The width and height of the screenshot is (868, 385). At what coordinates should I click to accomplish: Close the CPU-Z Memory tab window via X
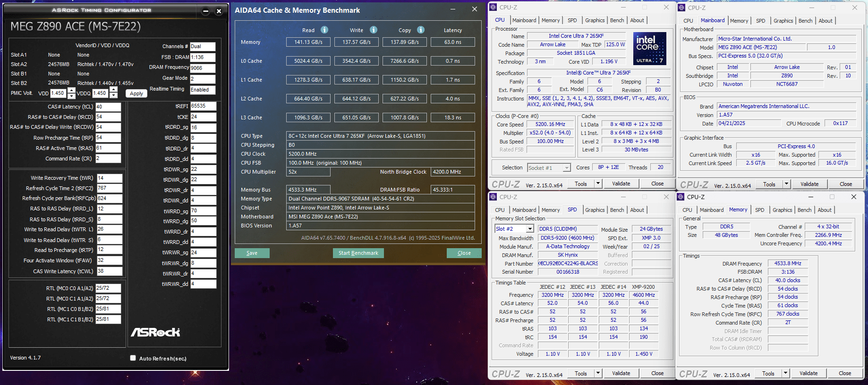pos(854,197)
